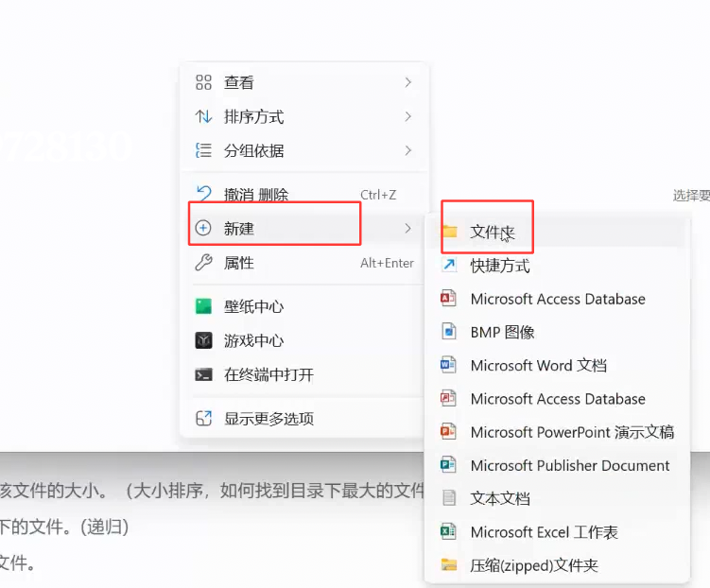The width and height of the screenshot is (710, 588).
Task: Open 游戏中心 game center
Action: click(x=303, y=340)
